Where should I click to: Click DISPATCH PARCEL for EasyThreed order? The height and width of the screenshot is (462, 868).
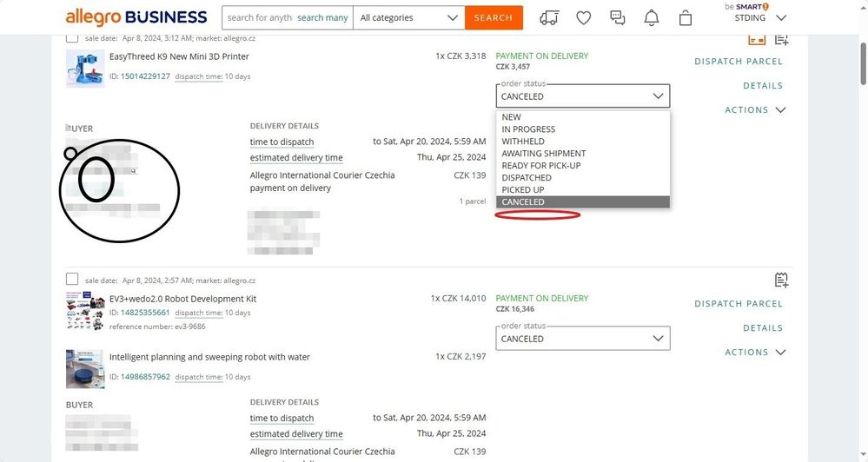click(x=739, y=62)
